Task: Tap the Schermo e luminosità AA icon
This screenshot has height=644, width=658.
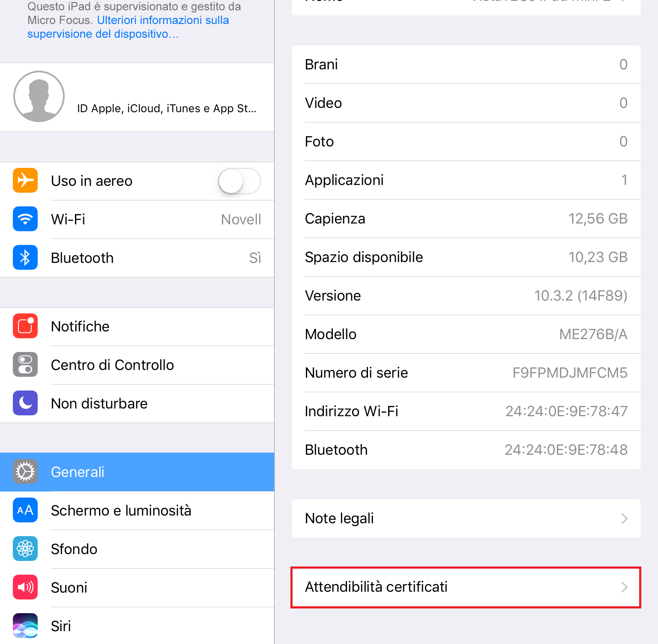Action: click(x=25, y=510)
